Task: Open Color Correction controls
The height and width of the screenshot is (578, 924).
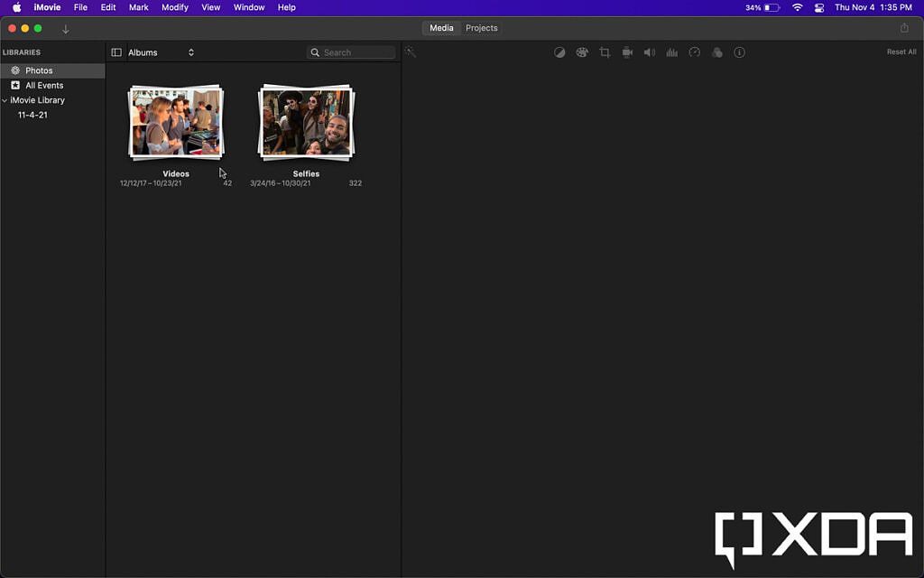Action: point(582,51)
